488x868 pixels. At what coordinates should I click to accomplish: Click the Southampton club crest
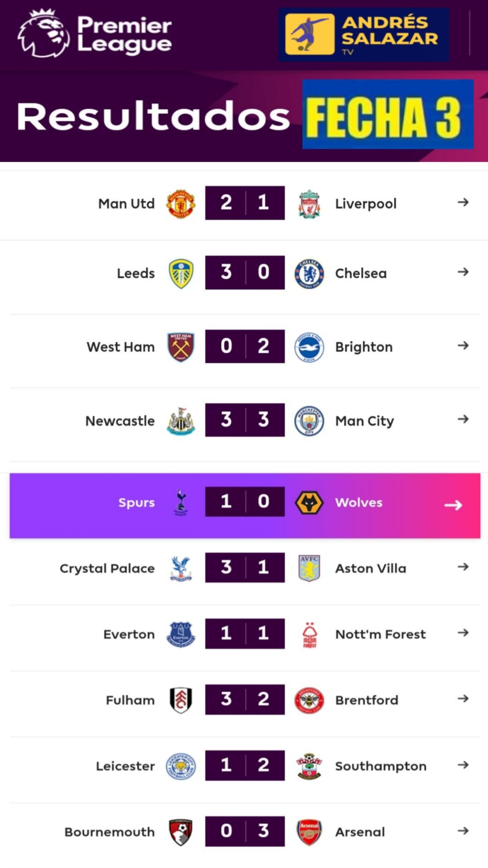coord(309,766)
